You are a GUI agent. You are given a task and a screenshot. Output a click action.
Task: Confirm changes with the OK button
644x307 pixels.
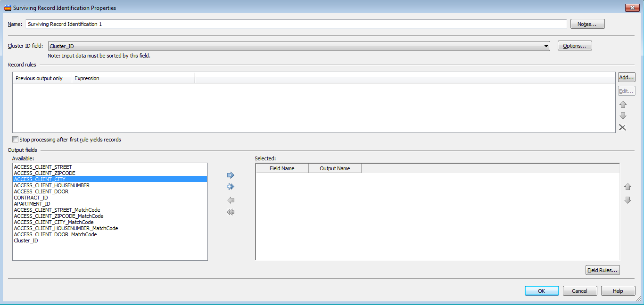click(x=541, y=290)
